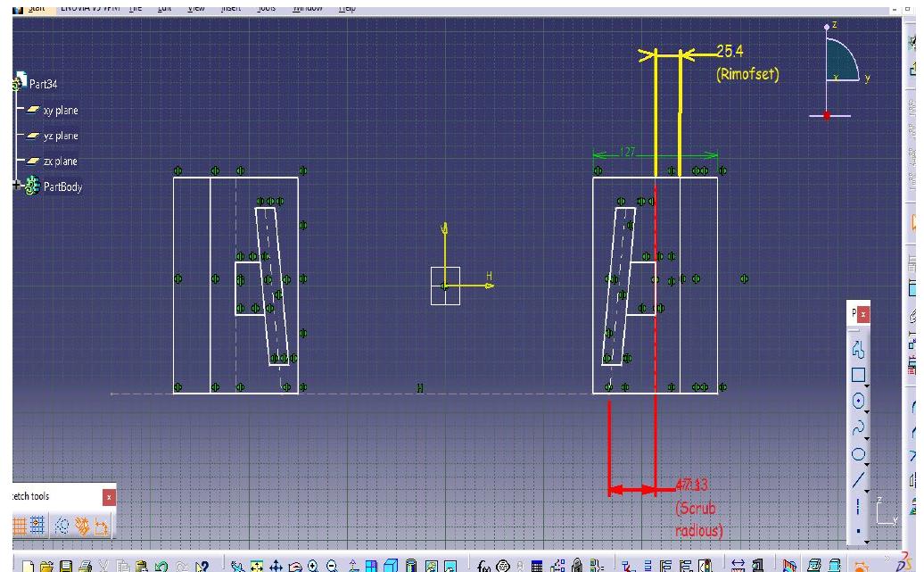Select the Circle tool
924x572 pixels.
tap(858, 401)
